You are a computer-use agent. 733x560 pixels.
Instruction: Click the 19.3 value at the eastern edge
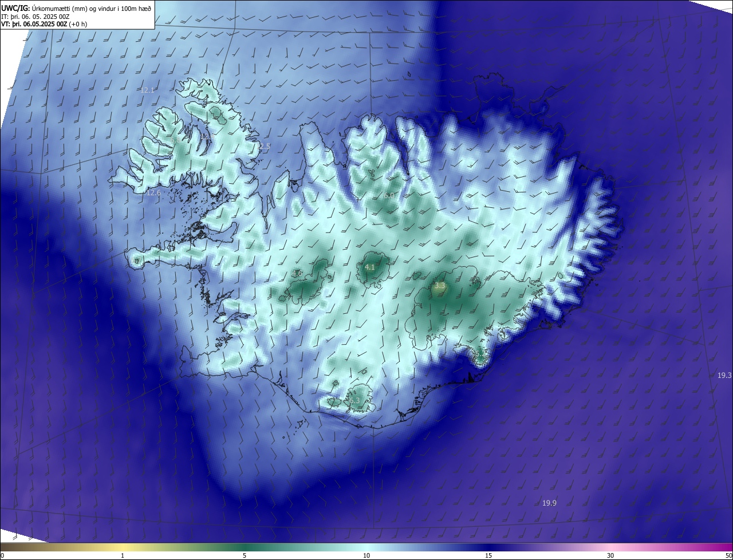(x=724, y=376)
